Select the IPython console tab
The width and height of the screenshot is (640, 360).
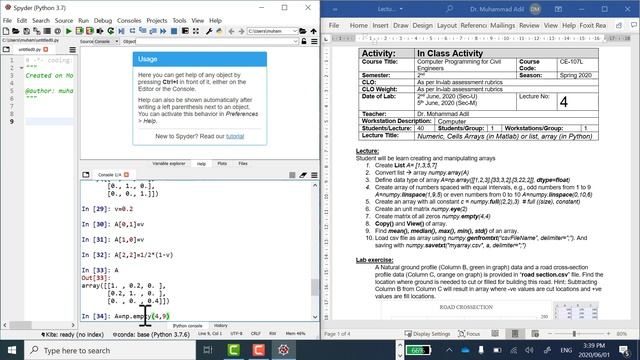coord(187,326)
